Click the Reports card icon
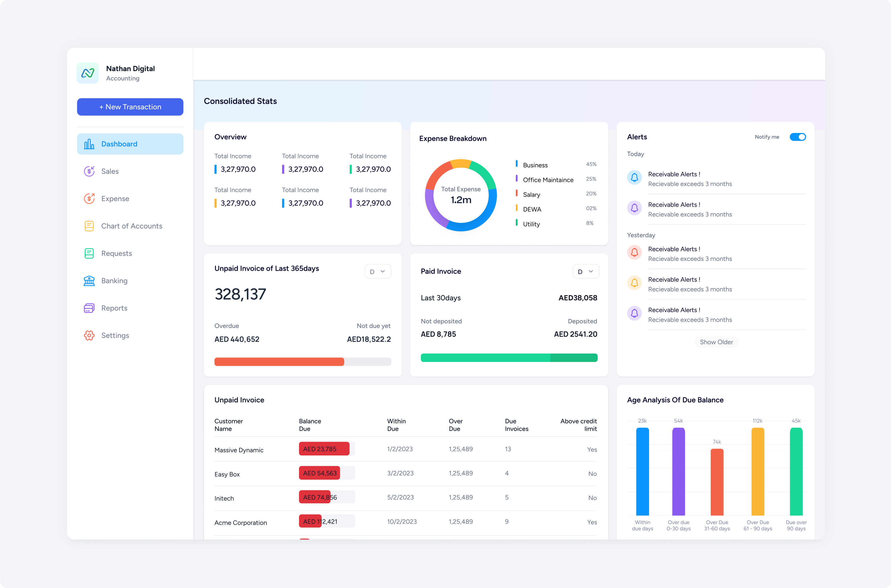 click(89, 308)
